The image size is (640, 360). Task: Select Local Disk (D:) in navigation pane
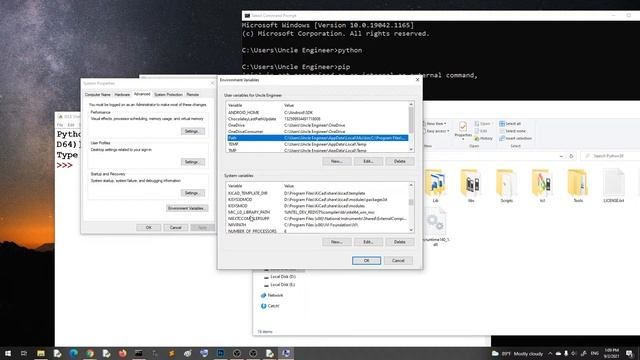279,277
